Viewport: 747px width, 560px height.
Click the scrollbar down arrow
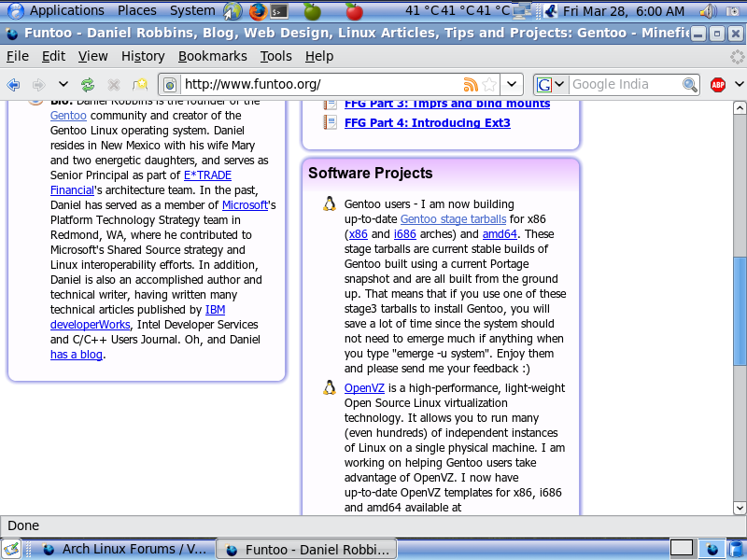click(740, 508)
